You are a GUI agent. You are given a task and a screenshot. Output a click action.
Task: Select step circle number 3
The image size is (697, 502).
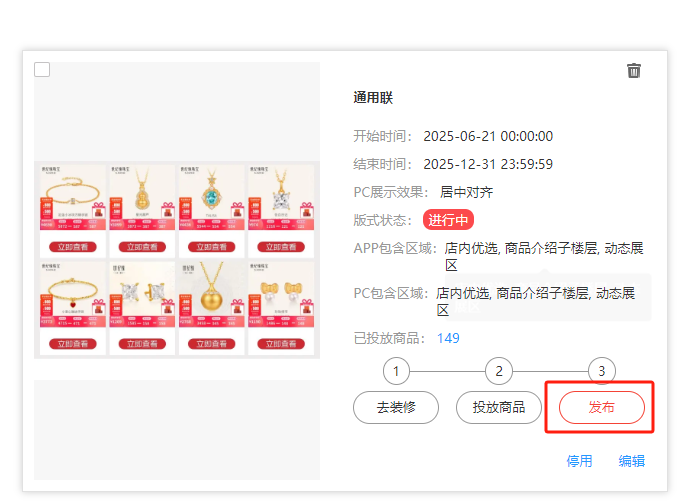tap(601, 372)
